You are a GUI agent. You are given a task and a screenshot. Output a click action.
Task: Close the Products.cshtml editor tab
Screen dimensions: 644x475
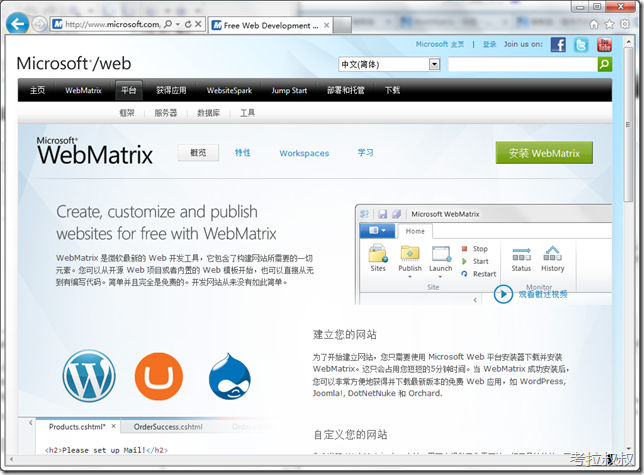(113, 427)
